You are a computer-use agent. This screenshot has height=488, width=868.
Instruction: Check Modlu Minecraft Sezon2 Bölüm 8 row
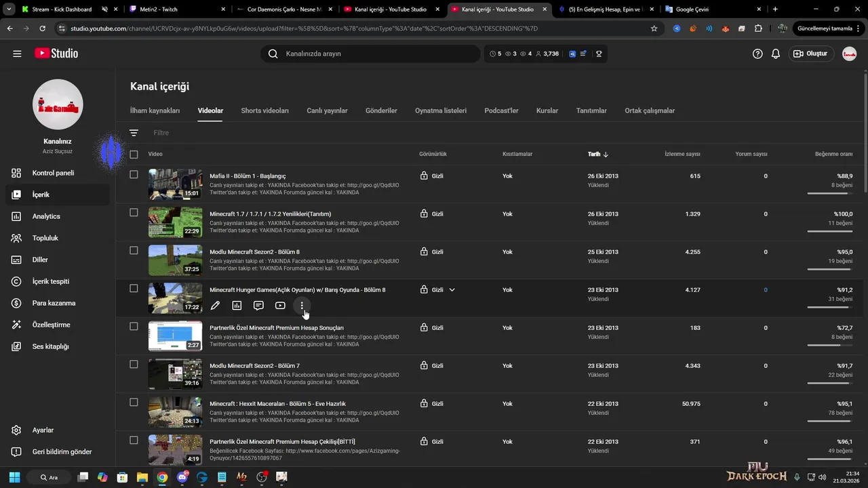[x=134, y=251]
